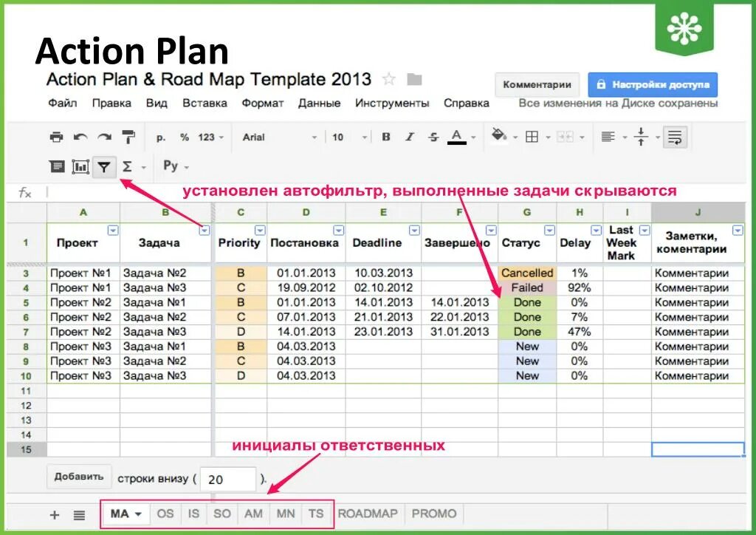Toggle bold formatting
The width and height of the screenshot is (756, 535).
coord(385,137)
